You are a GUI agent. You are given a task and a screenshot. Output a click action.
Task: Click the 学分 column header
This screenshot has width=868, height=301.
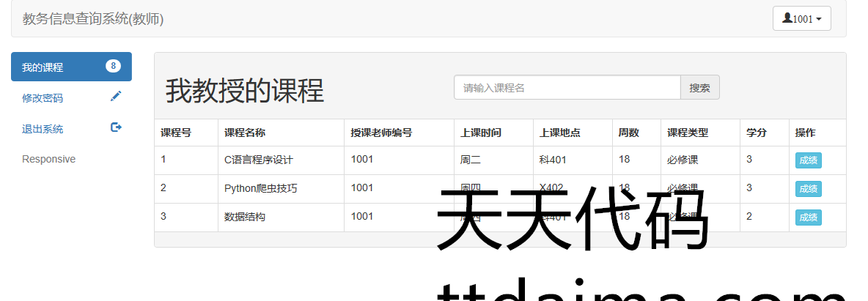(x=756, y=133)
